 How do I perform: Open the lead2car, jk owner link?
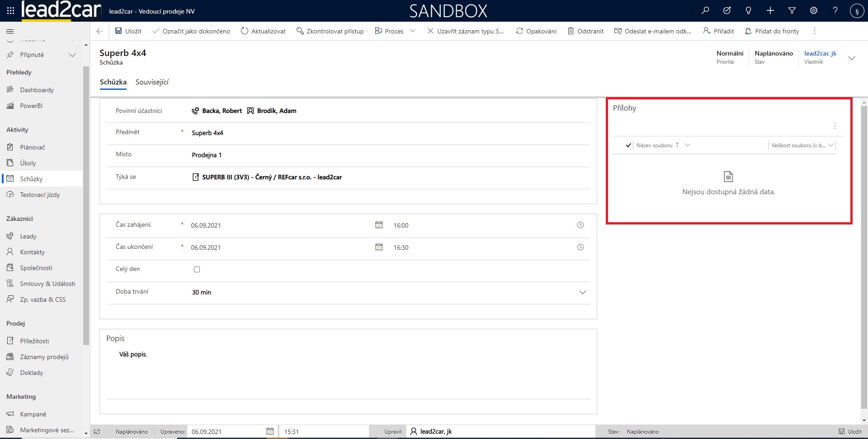click(820, 53)
